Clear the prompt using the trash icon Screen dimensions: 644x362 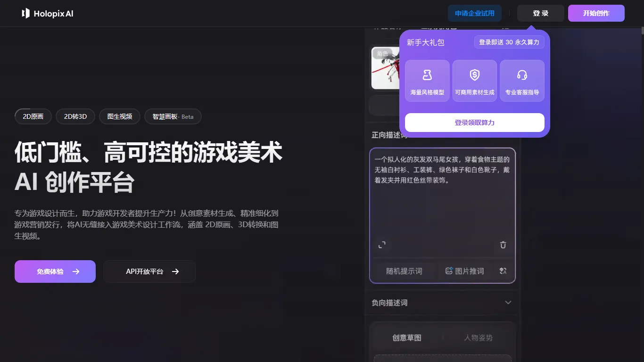[x=503, y=245]
